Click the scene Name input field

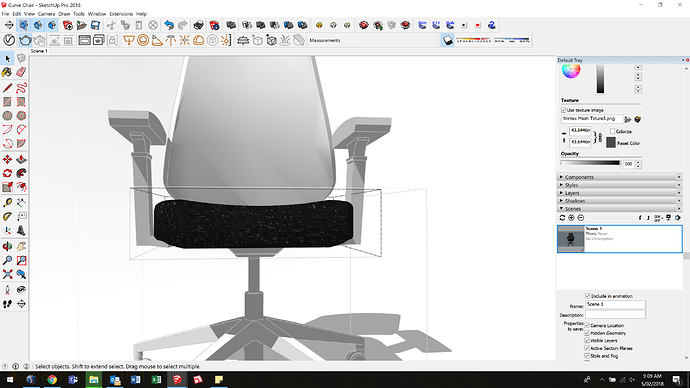click(615, 305)
